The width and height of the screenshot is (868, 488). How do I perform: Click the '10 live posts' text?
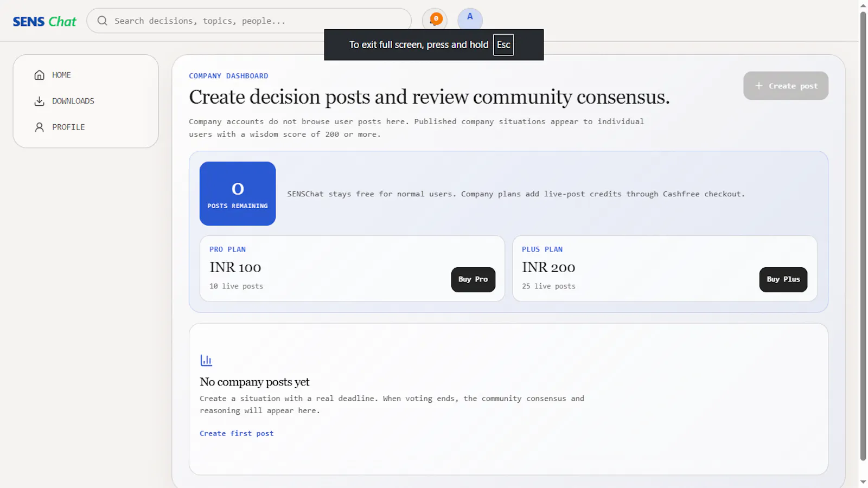pyautogui.click(x=236, y=286)
